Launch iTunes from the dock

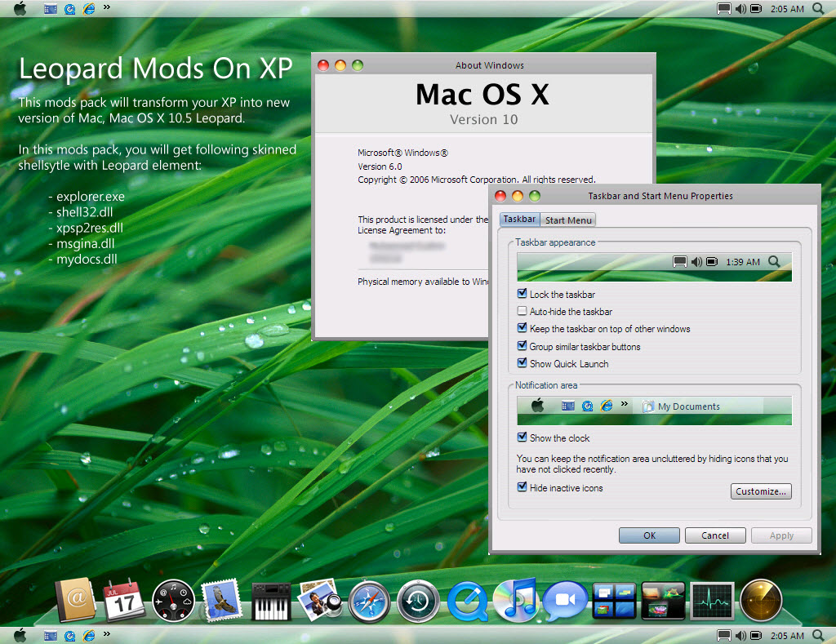tap(517, 600)
